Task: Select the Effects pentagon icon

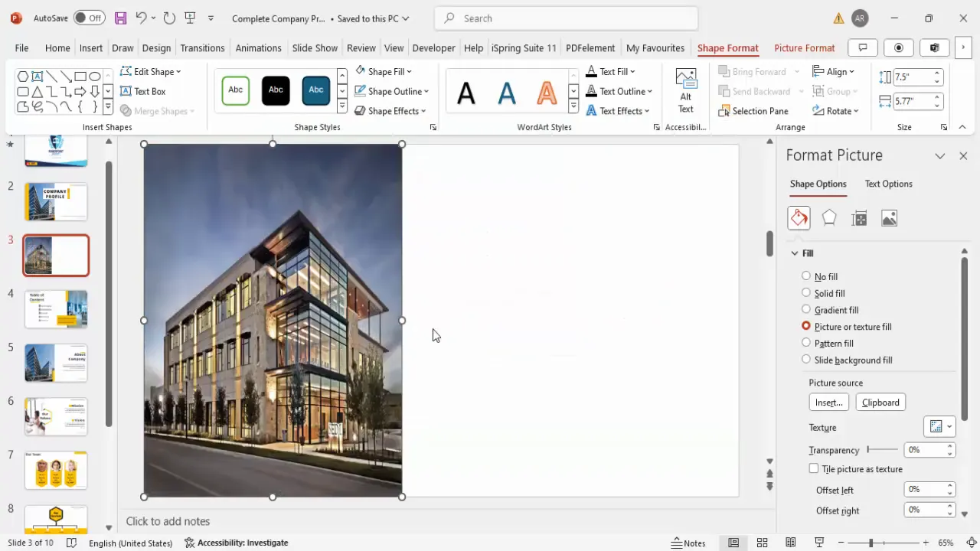Action: (829, 218)
